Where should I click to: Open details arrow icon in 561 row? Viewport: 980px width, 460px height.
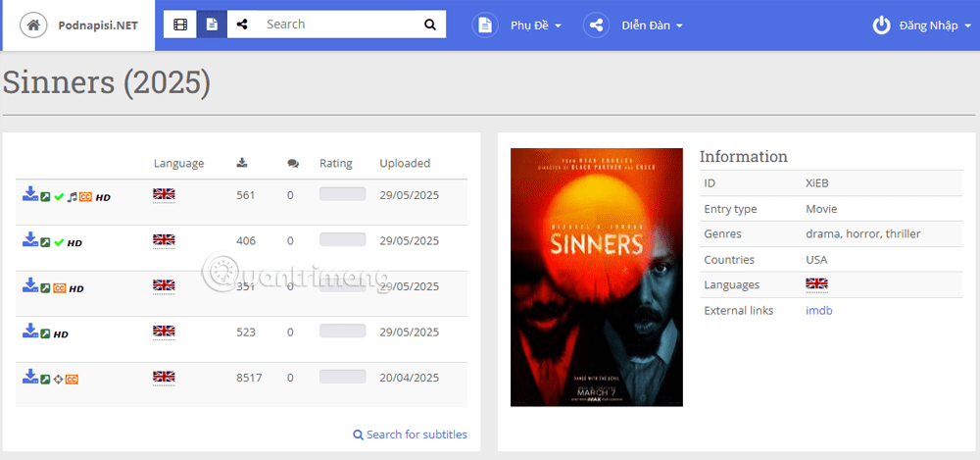45,197
